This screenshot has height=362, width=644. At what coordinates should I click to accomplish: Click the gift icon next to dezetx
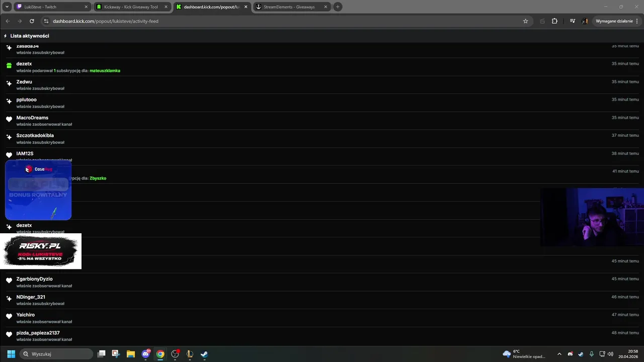pyautogui.click(x=9, y=65)
